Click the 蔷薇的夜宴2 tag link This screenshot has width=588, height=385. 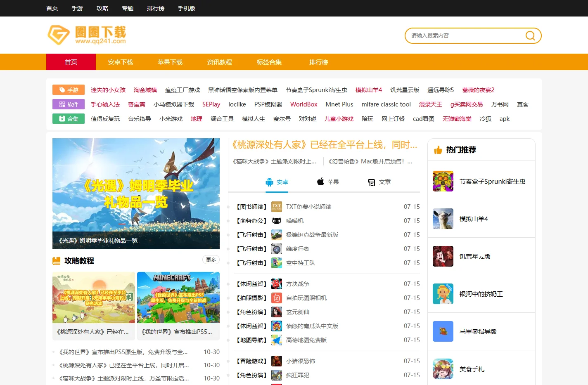pos(478,90)
